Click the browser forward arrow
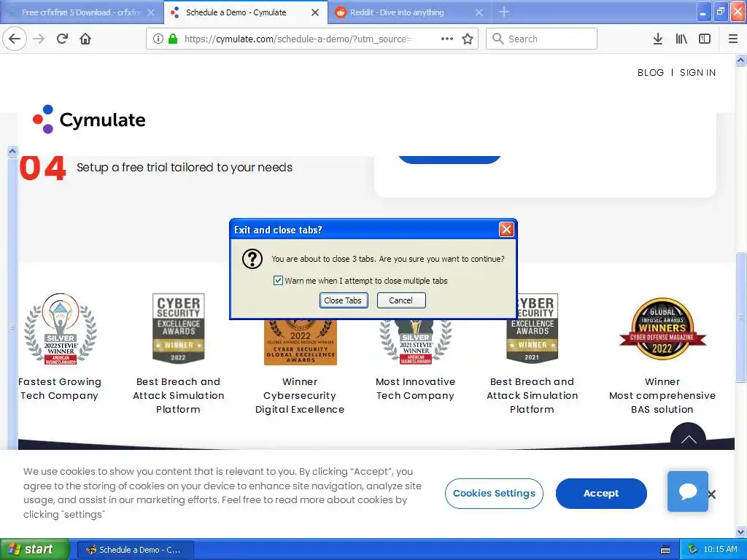The height and width of the screenshot is (560, 747). (x=39, y=39)
